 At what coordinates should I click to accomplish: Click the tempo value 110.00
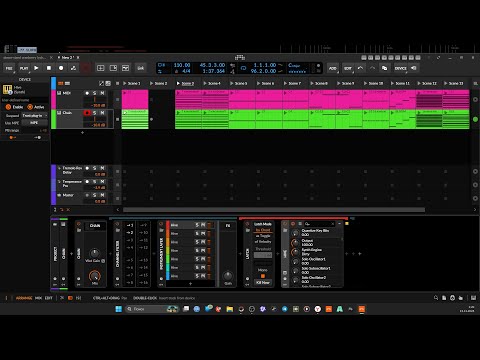point(182,65)
